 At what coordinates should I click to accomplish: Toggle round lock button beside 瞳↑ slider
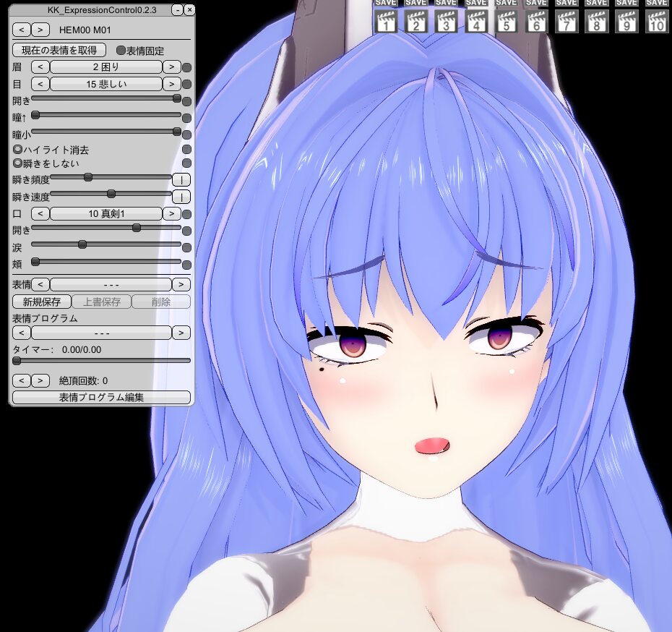coord(187,118)
